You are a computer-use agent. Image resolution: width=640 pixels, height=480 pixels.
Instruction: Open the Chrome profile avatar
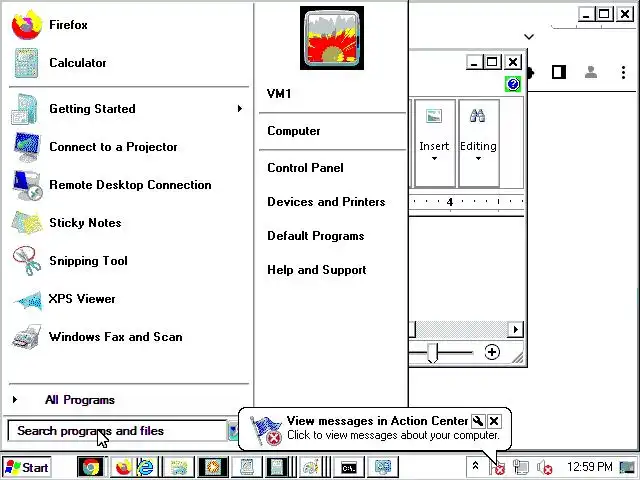[591, 73]
